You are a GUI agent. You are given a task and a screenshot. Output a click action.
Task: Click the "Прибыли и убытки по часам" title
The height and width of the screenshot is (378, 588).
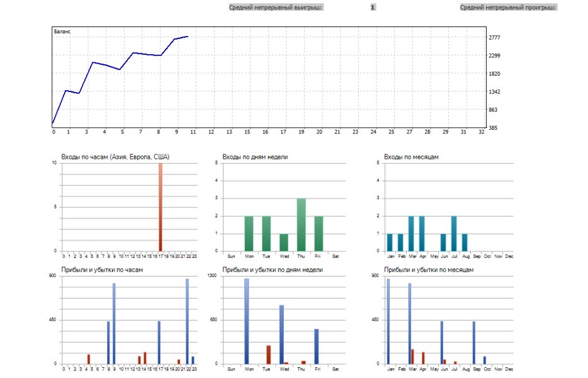[102, 270]
